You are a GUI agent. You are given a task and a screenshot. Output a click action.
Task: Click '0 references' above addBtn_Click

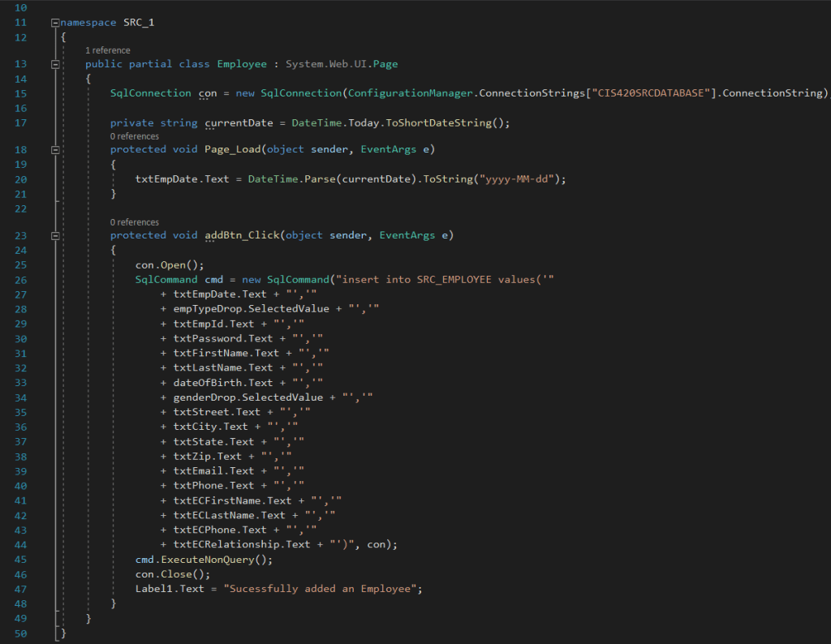(135, 222)
